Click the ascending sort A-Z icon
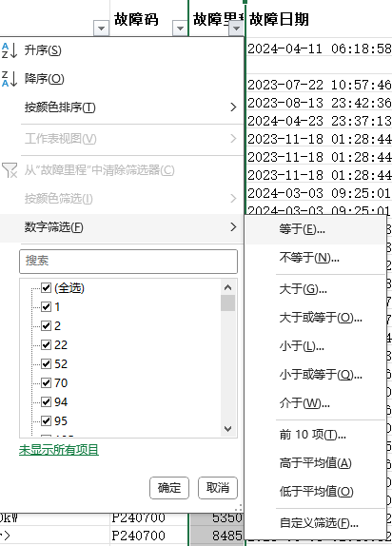 pos(10,50)
